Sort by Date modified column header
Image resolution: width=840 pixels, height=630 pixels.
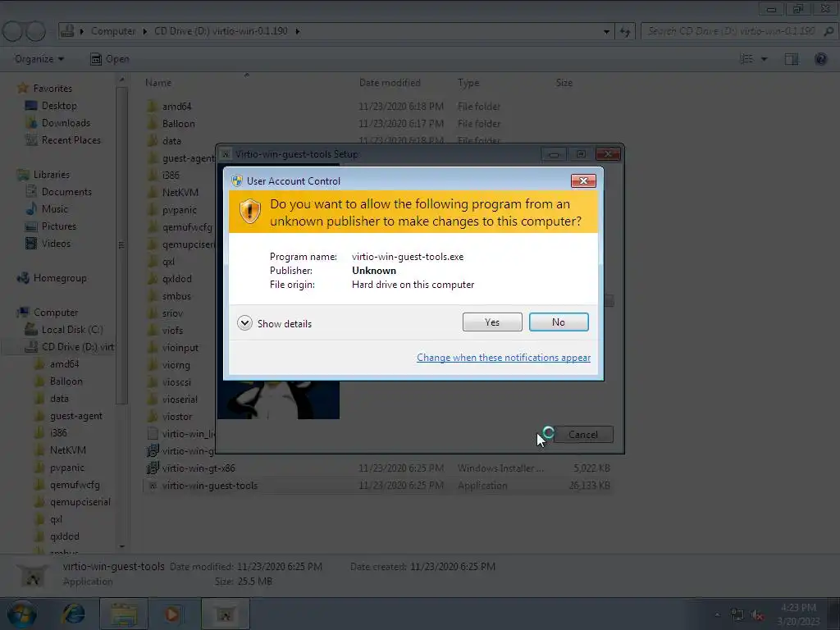click(x=390, y=83)
